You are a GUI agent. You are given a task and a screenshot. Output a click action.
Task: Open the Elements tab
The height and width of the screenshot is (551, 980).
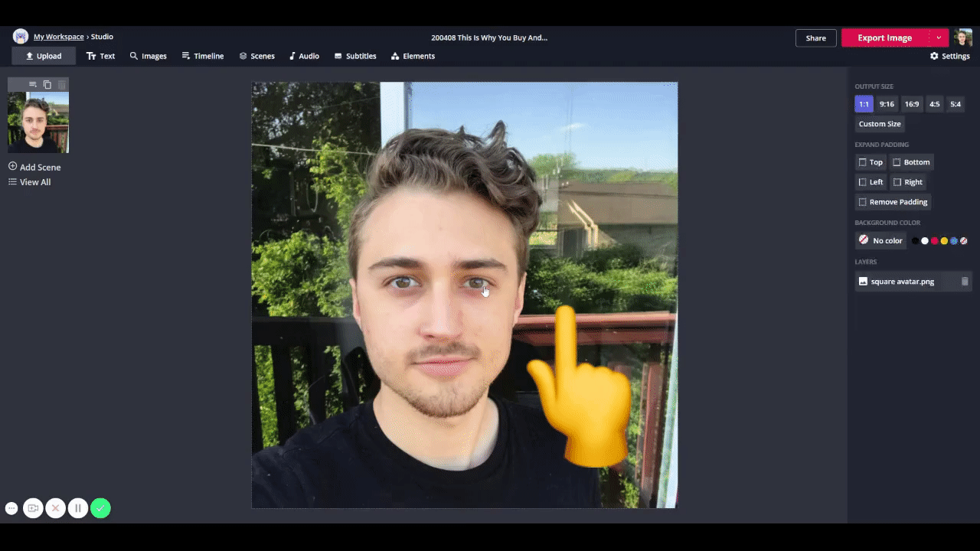(413, 56)
